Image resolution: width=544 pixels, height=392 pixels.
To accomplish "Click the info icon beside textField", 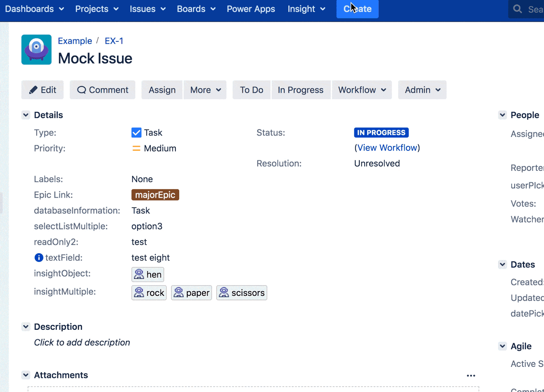I will tap(38, 257).
